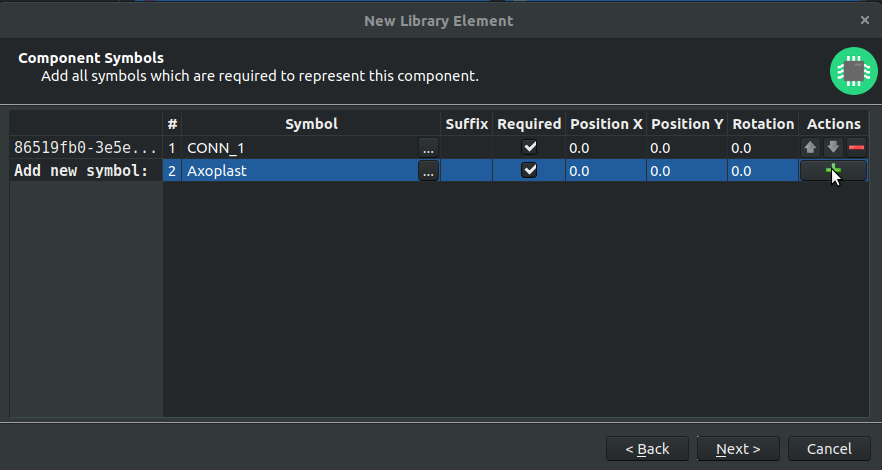Move CONN_1 symbol down with arrow icon
Viewport: 882px width, 470px height.
(833, 147)
